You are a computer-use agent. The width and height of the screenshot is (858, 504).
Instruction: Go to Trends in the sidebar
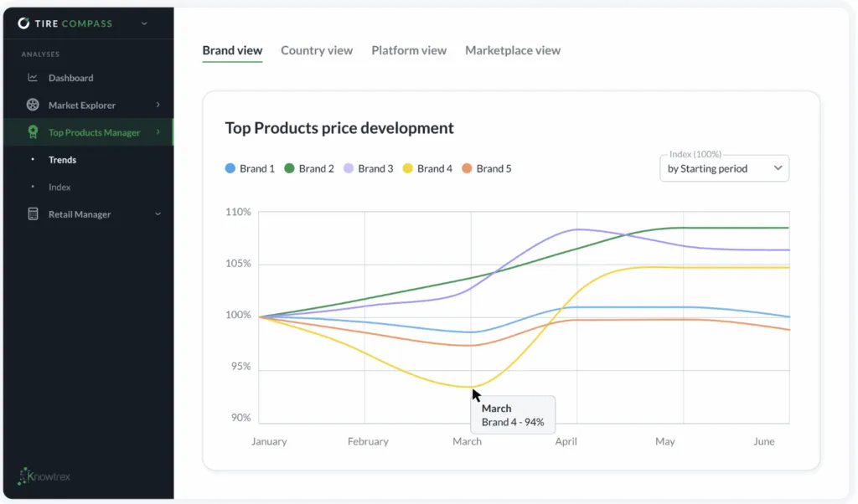[x=62, y=160]
